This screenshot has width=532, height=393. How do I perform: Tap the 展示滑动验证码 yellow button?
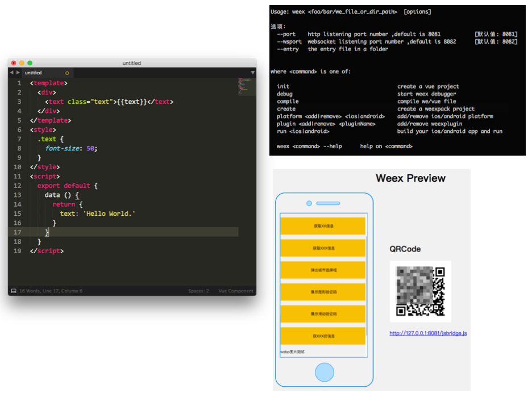click(323, 313)
